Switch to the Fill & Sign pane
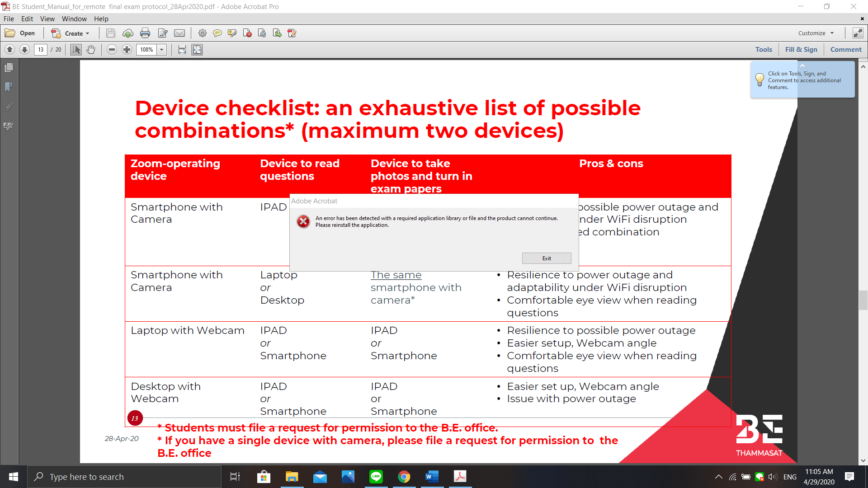This screenshot has height=488, width=868. click(x=802, y=49)
